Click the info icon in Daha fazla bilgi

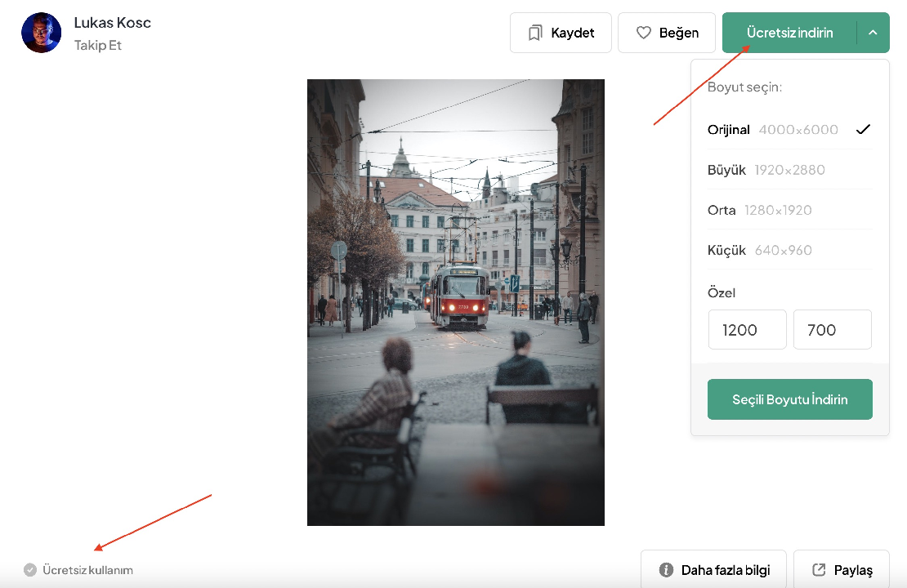(x=666, y=570)
